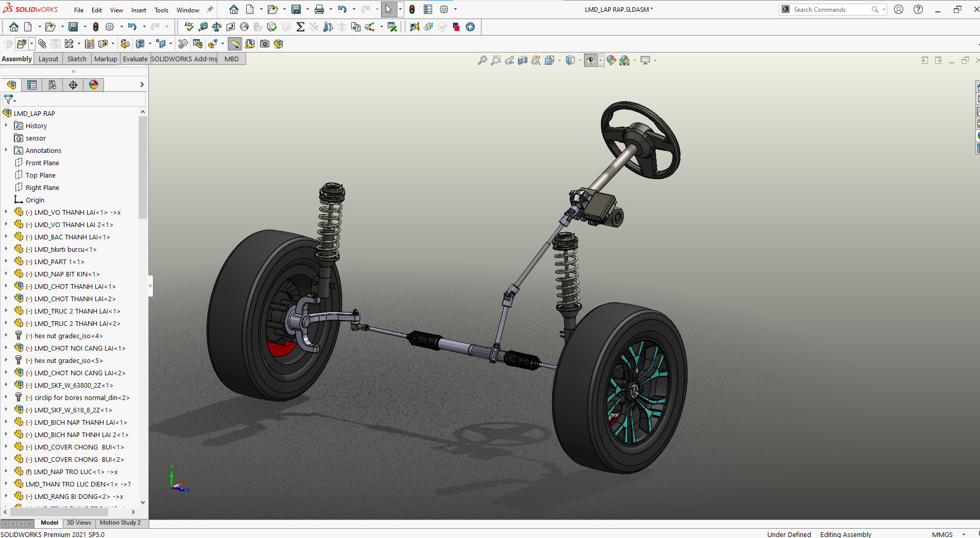Open Edit Appearance color ball
The width and height of the screenshot is (980, 538).
pos(611,60)
